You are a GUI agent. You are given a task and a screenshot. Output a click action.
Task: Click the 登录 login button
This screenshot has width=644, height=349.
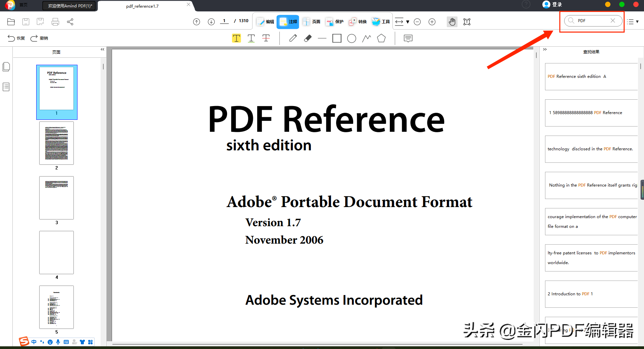552,4
